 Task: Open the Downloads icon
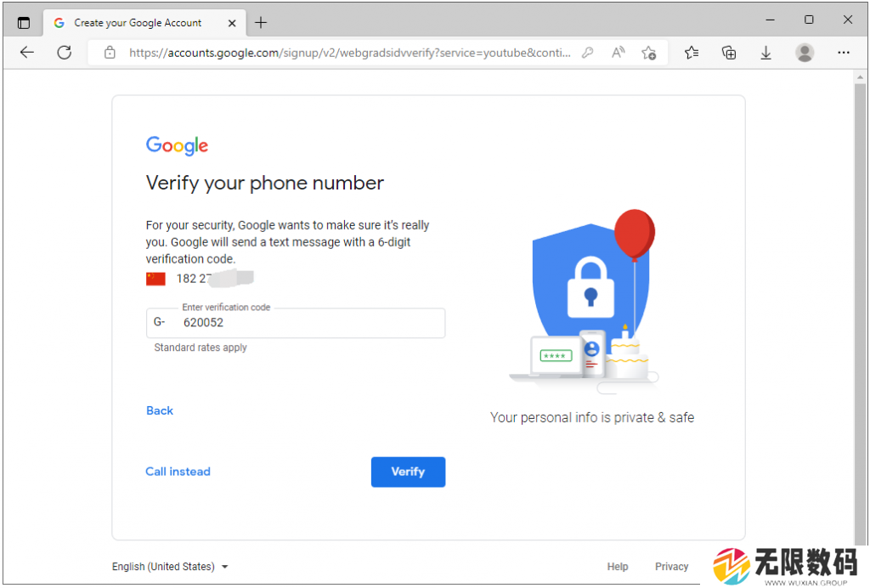765,53
